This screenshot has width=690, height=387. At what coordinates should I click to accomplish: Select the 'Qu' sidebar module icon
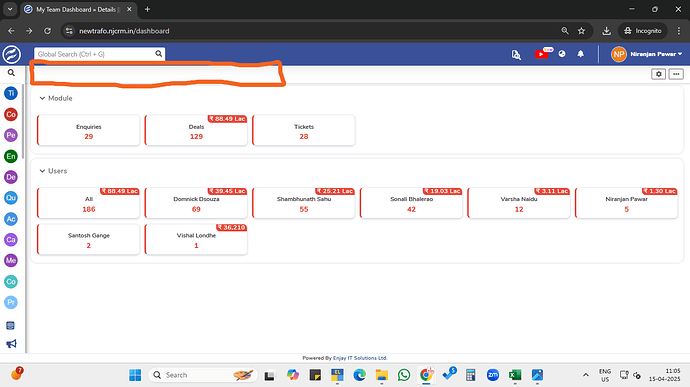11,198
